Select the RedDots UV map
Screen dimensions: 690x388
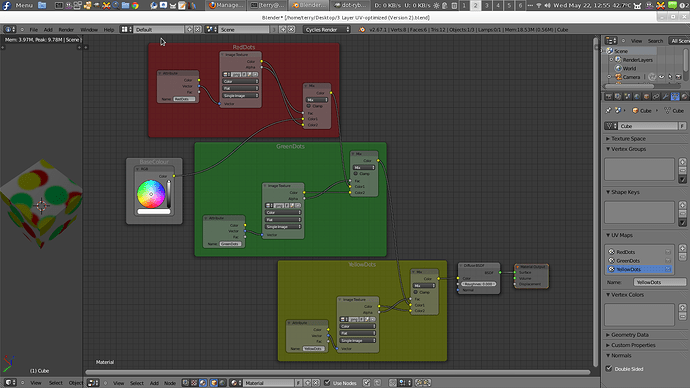point(639,252)
